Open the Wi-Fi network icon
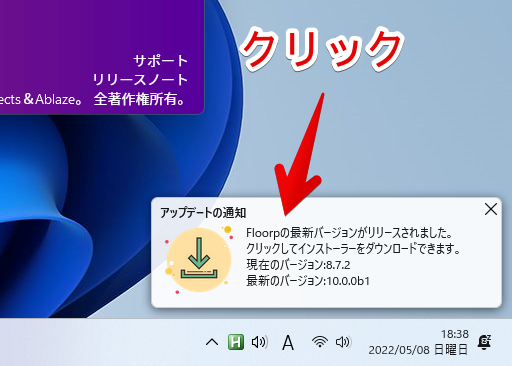The height and width of the screenshot is (366, 512). tap(320, 342)
